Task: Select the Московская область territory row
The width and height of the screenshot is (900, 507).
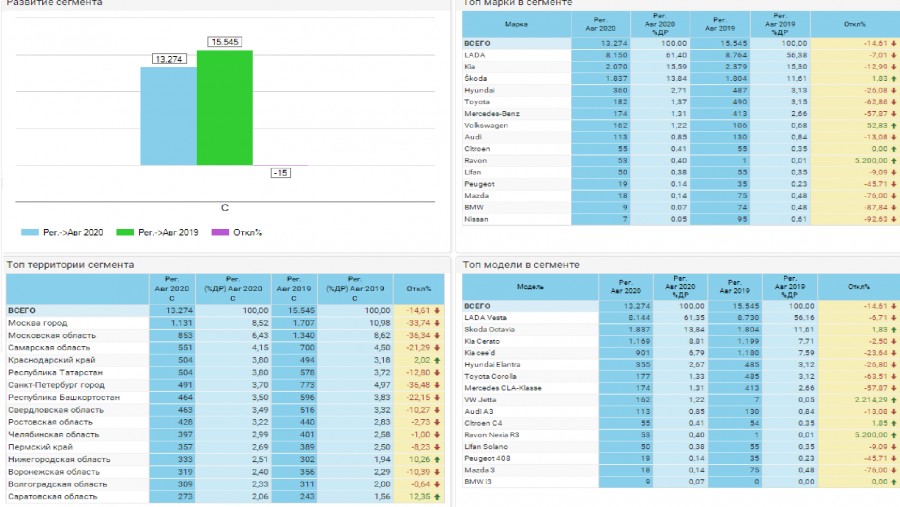Action: click(x=225, y=335)
